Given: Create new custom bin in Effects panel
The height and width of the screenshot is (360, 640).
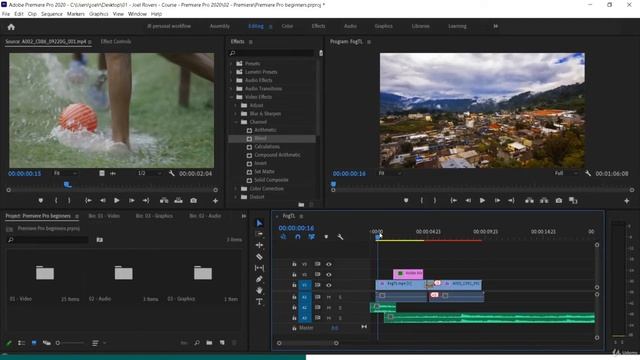Looking at the screenshot, I should pos(301,204).
